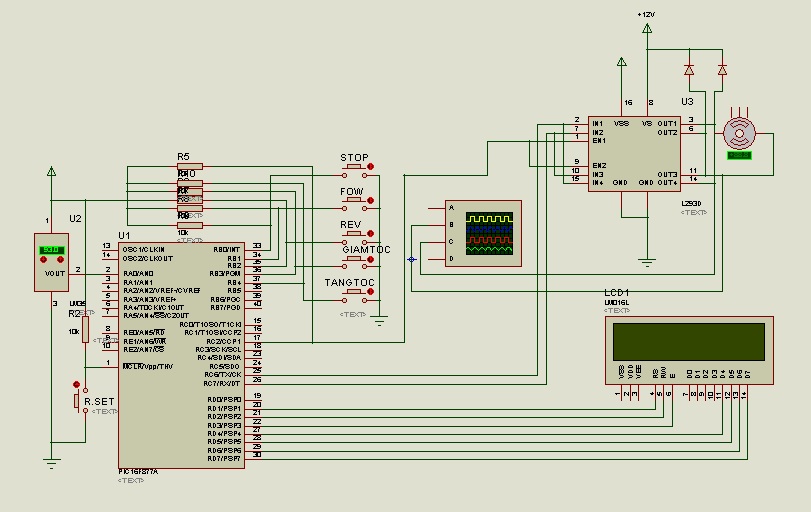
Task: Click the RC7/RX/DT pin label on U1
Action: [x=222, y=383]
